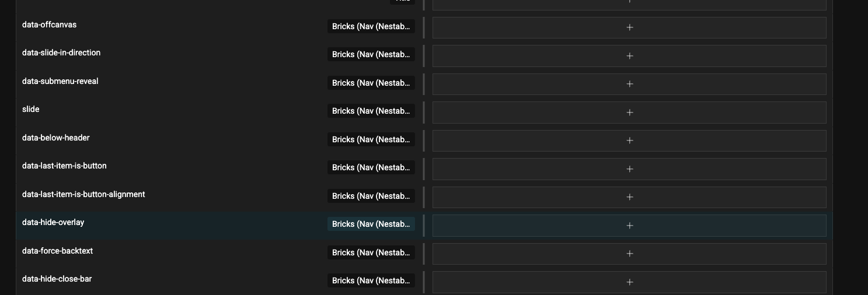
Task: Click plus in data-hide-close-bar row
Action: 629,282
